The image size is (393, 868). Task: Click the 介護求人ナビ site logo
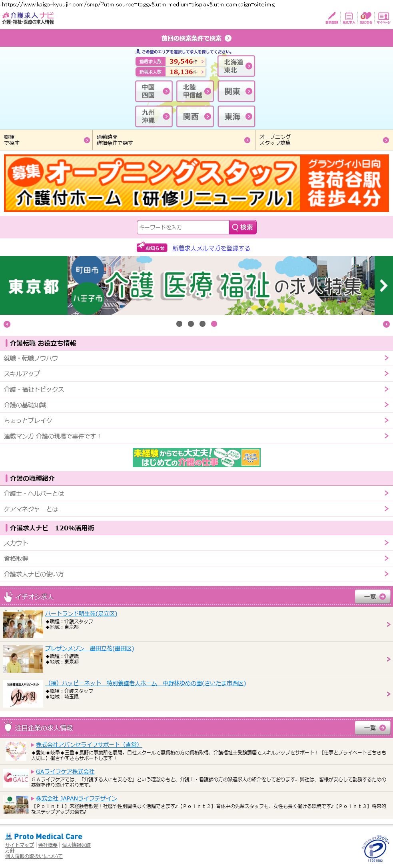point(28,18)
